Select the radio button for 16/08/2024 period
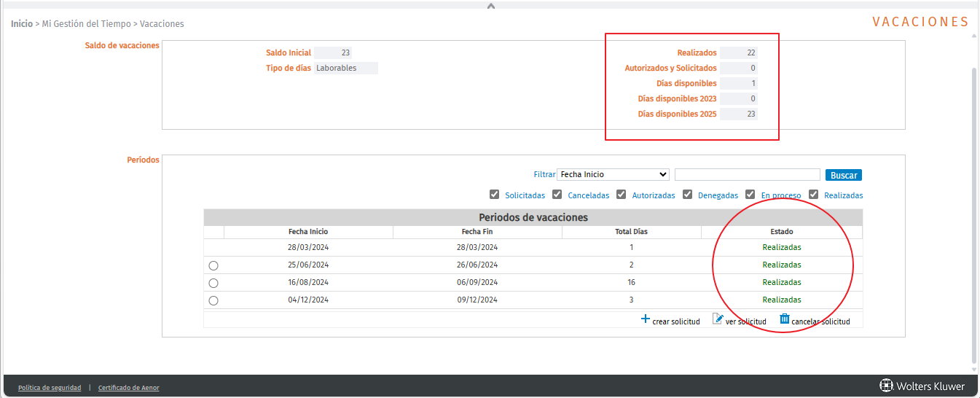 (x=213, y=283)
